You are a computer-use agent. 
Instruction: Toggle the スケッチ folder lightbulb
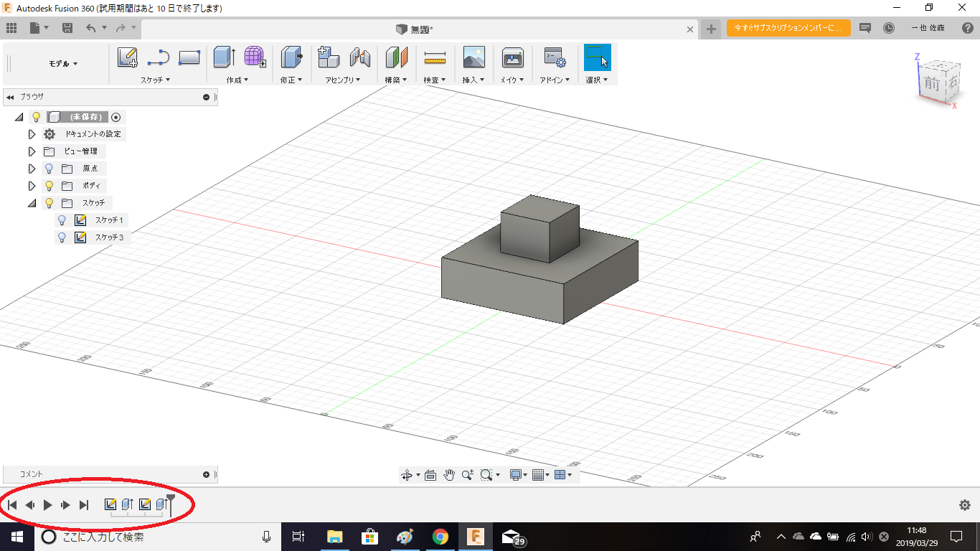(49, 203)
